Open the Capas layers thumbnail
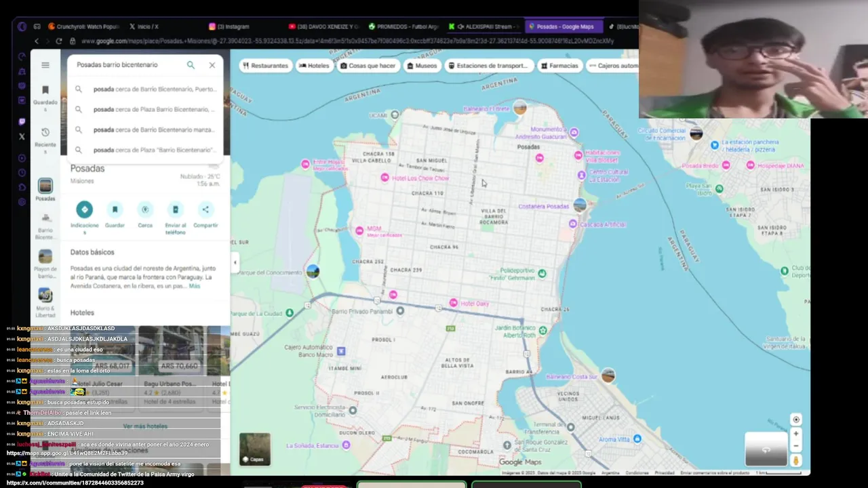The height and width of the screenshot is (488, 868). (x=255, y=449)
